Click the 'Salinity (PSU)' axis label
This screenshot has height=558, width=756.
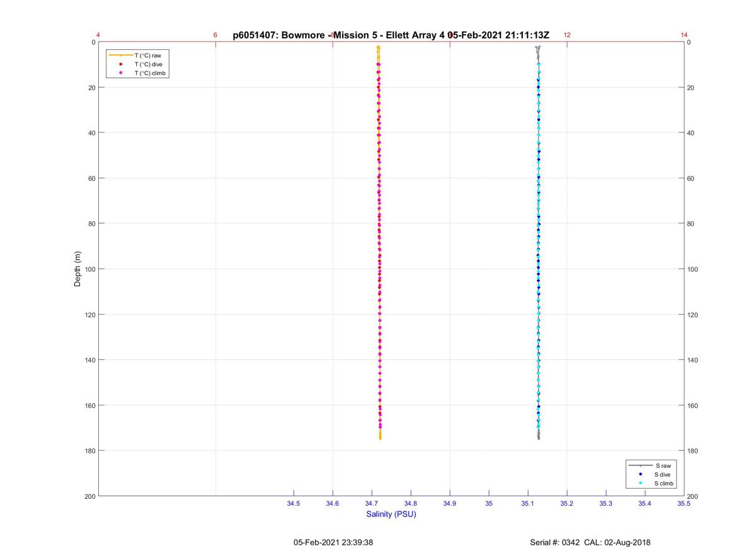tap(391, 514)
